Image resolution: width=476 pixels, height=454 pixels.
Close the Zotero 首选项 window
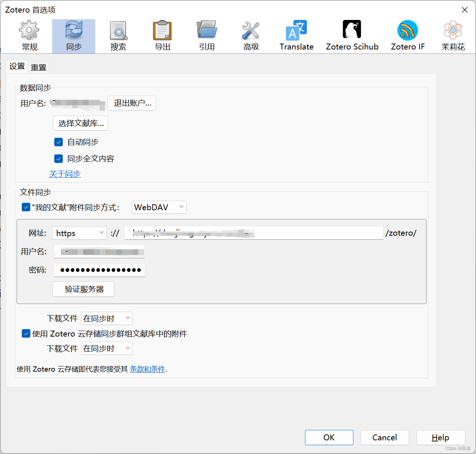click(465, 10)
